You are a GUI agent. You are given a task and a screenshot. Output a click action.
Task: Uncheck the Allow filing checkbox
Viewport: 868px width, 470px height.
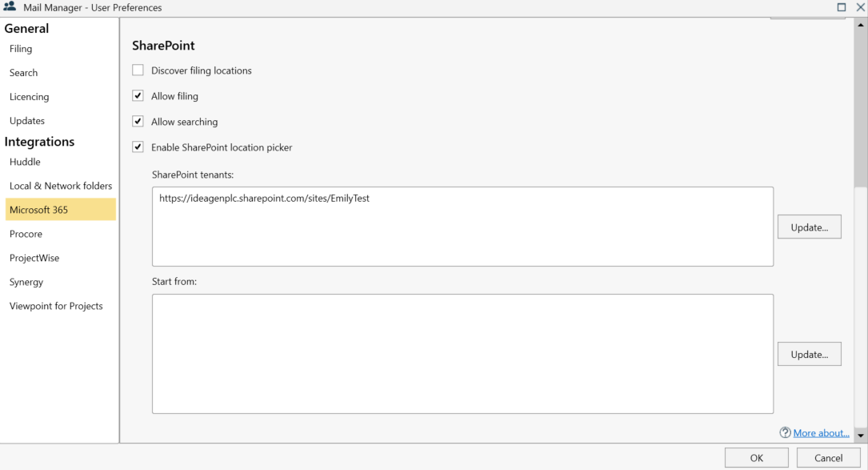pyautogui.click(x=138, y=96)
